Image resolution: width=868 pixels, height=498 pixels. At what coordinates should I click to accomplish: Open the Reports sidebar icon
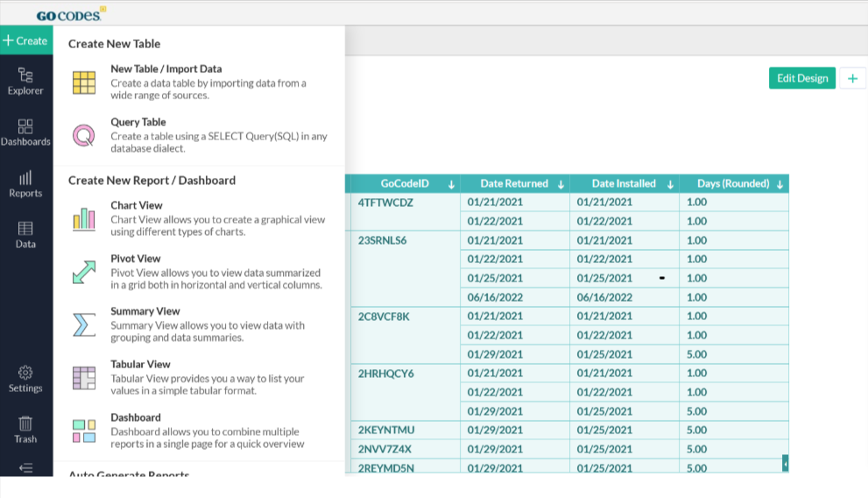25,184
